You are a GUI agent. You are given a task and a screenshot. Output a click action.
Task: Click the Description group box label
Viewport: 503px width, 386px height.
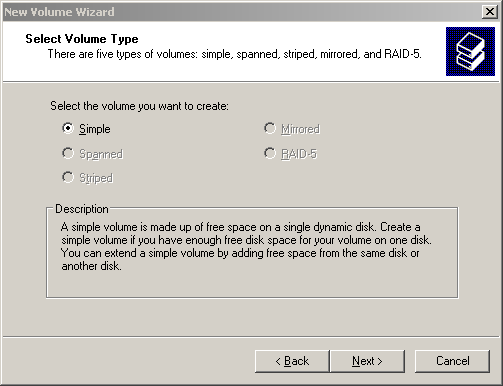[82, 209]
